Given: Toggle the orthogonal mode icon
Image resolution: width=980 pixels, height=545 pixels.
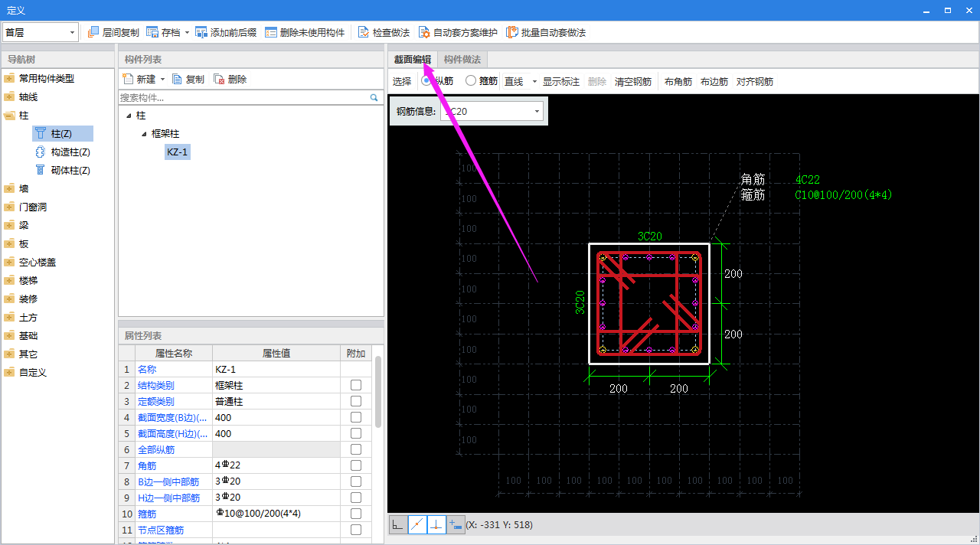Looking at the screenshot, I should pos(397,524).
